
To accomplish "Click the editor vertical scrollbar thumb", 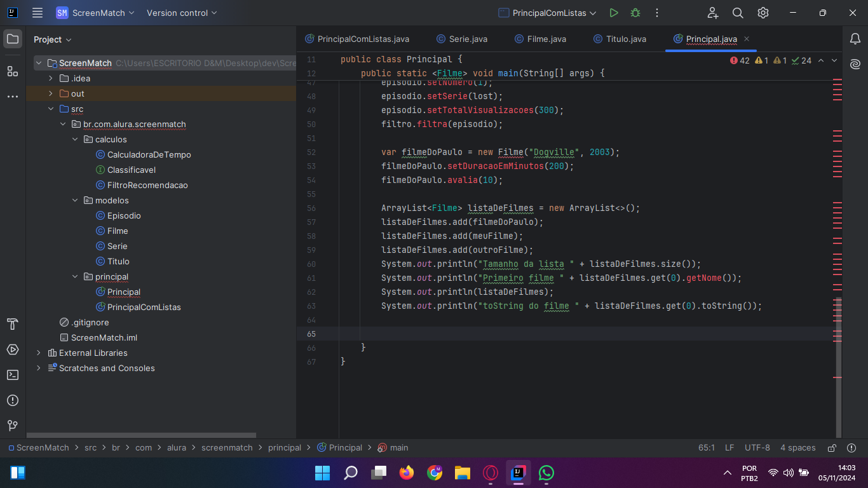I will [839, 367].
